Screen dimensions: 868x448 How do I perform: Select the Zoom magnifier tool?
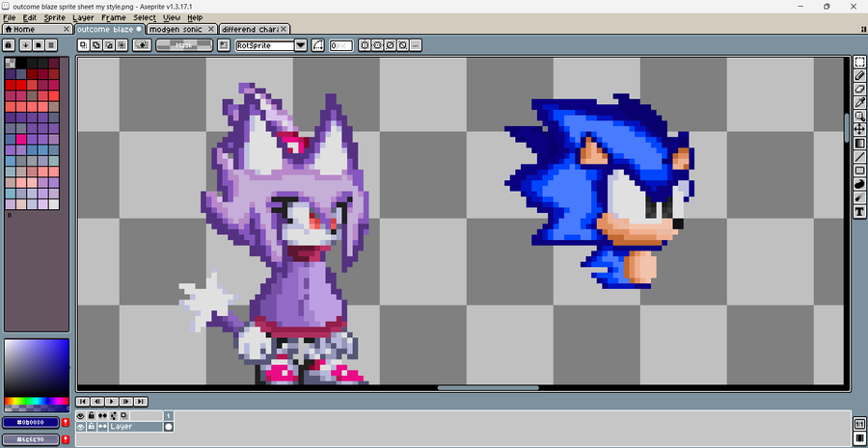(859, 116)
